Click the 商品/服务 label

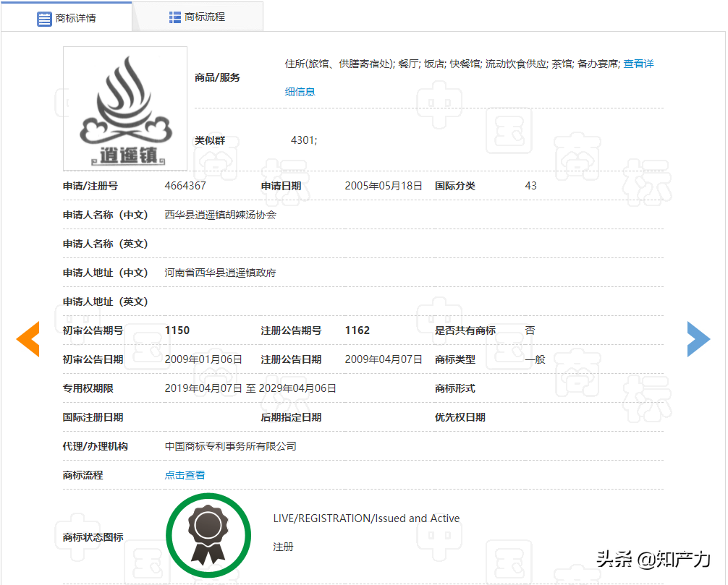217,77
